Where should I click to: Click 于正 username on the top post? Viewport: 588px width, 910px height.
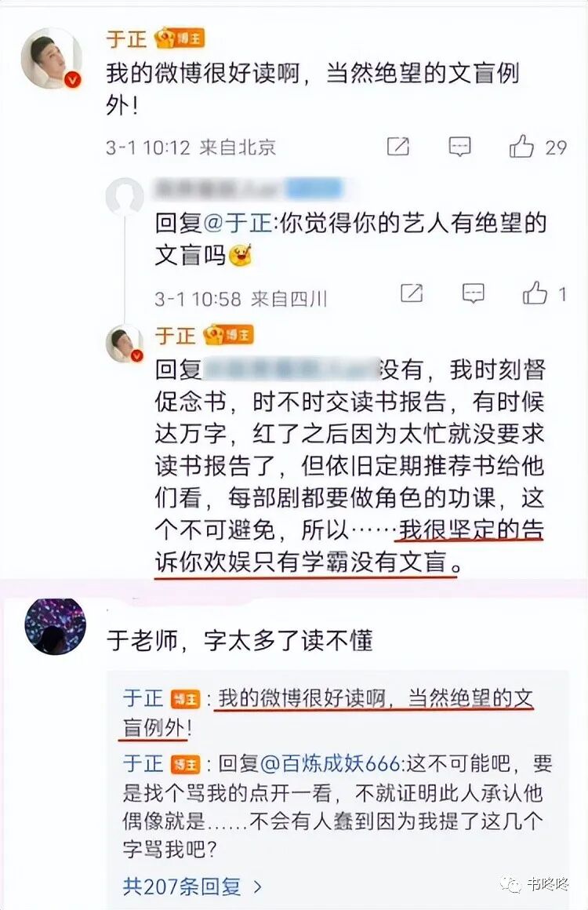click(126, 39)
